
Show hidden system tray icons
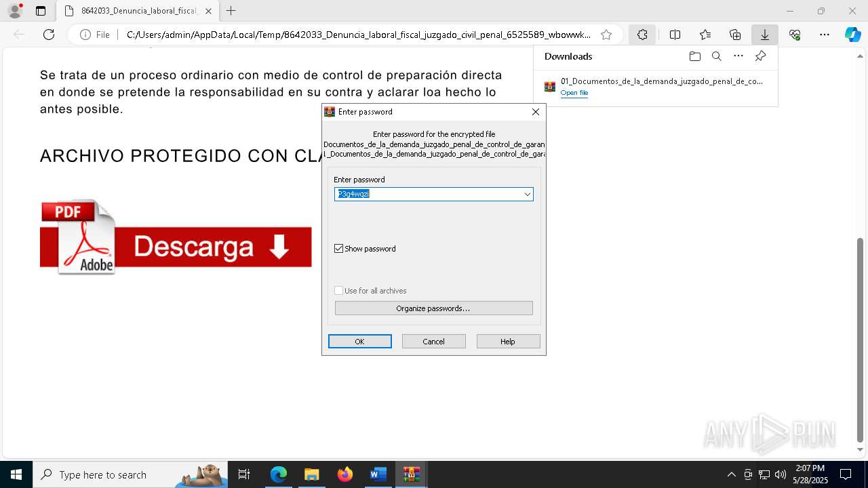tap(731, 474)
